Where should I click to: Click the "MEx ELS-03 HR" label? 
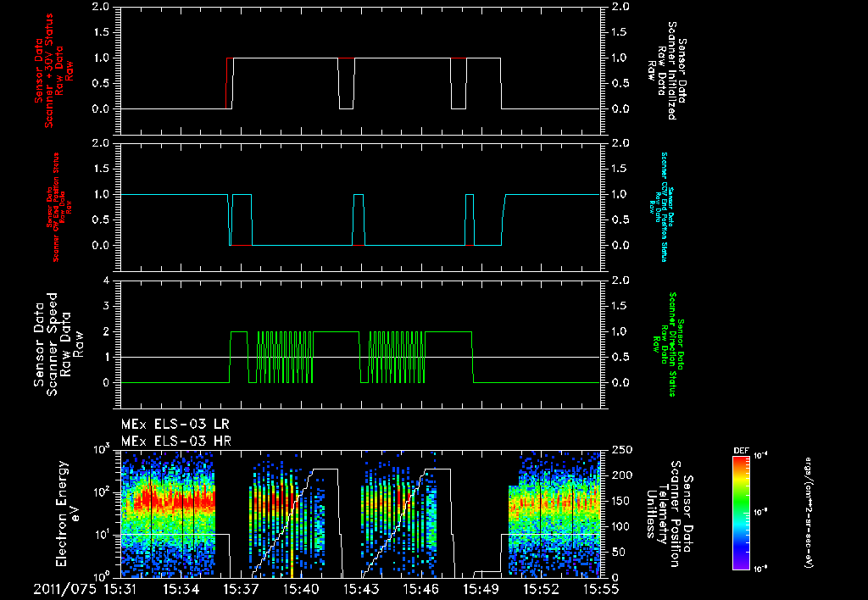[x=176, y=442]
